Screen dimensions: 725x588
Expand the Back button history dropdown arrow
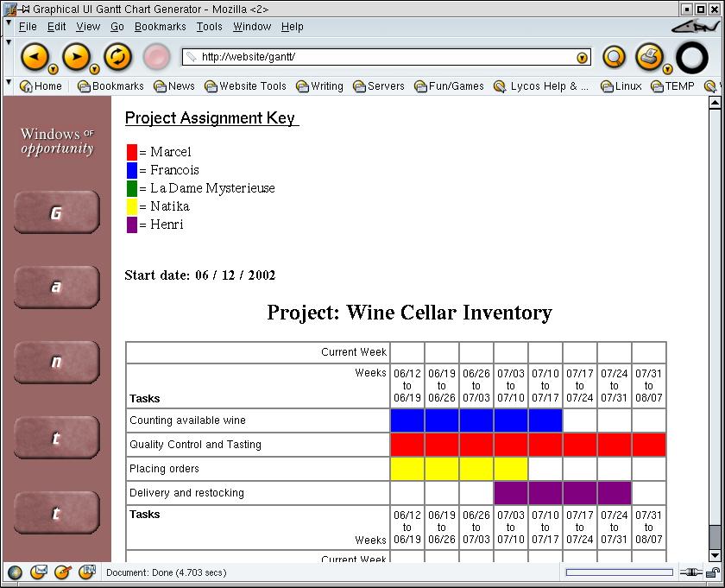(x=53, y=69)
